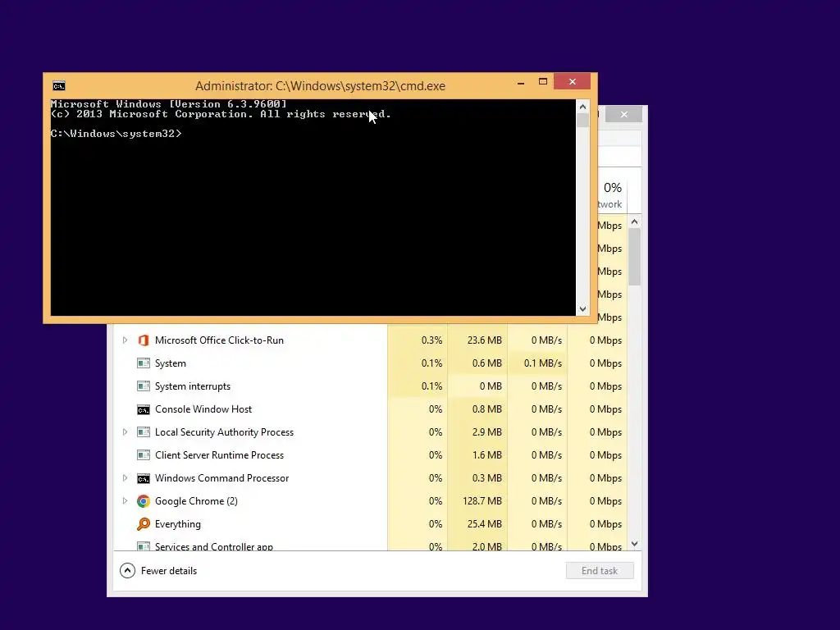Screen dimensions: 840x630
Task: Click the Everything search app icon
Action: (x=143, y=524)
